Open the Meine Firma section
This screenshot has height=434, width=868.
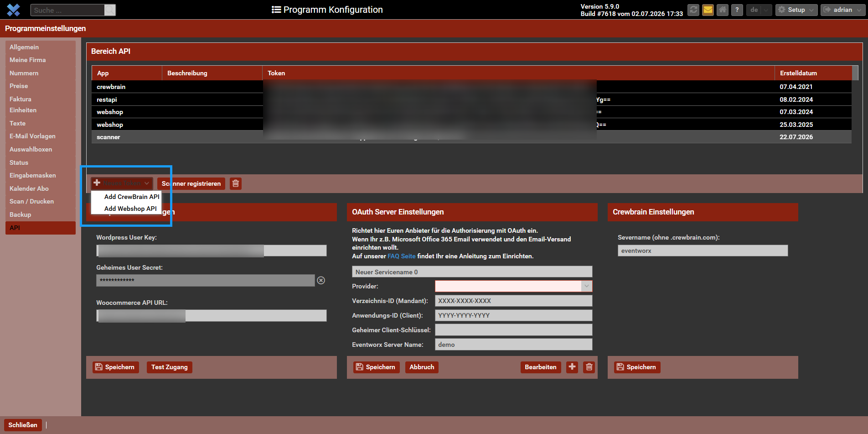click(41, 60)
